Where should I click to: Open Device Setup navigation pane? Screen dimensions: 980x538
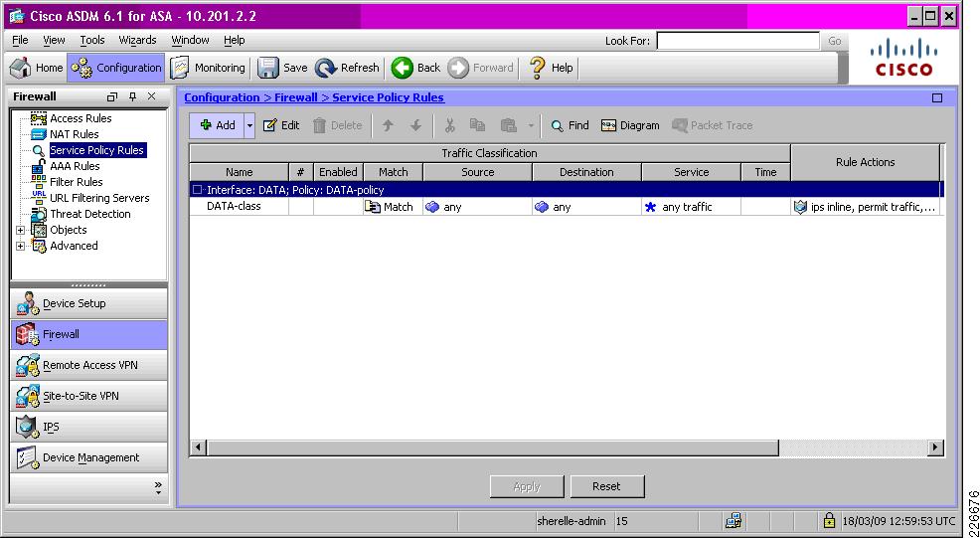(x=88, y=303)
